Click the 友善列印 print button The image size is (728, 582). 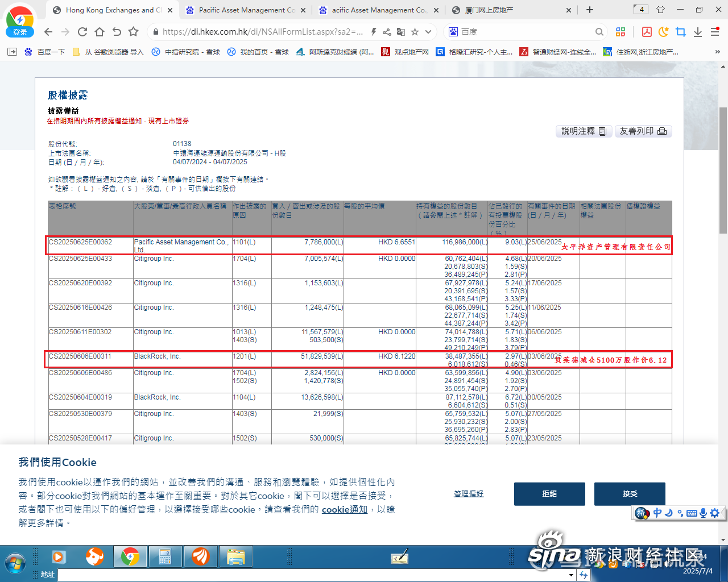coord(643,131)
